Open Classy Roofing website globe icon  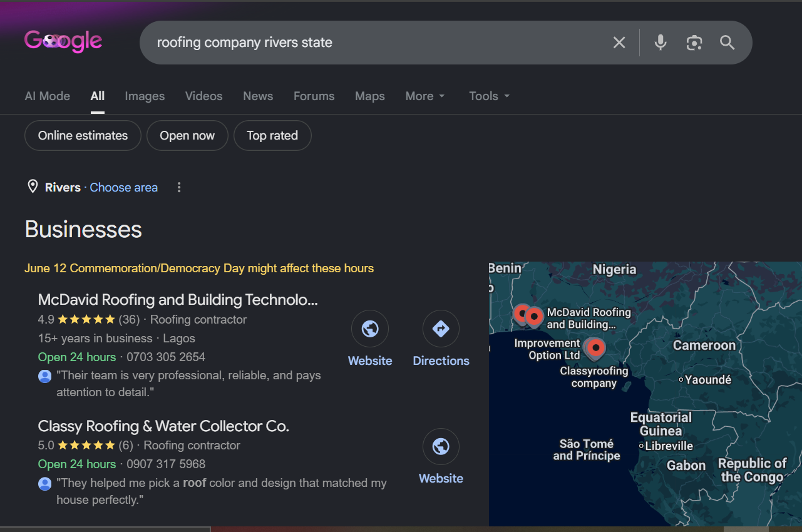441,446
